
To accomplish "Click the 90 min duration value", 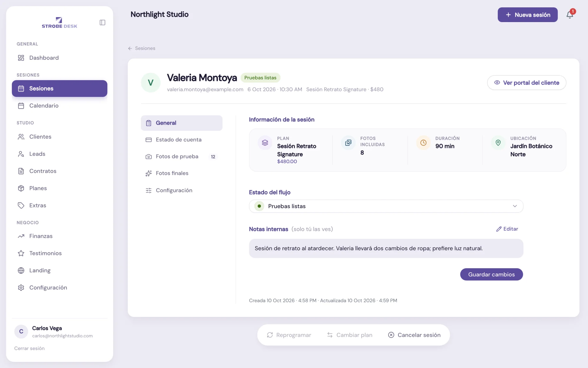I will (x=445, y=146).
